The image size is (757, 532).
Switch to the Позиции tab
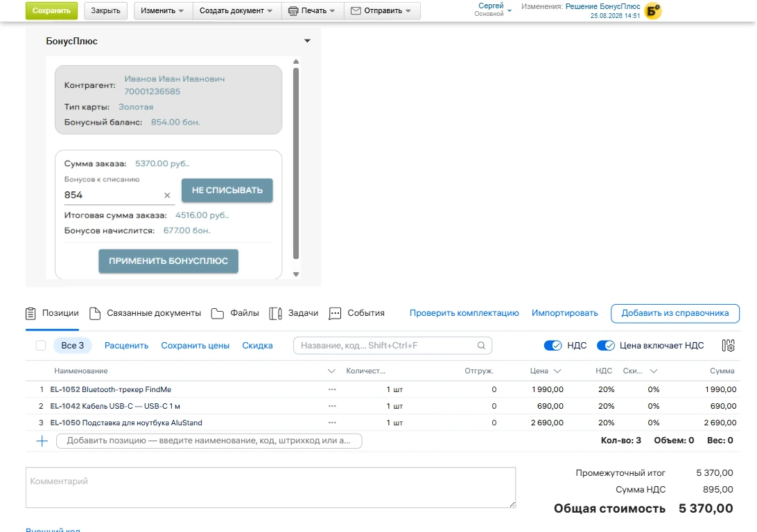[x=52, y=313]
